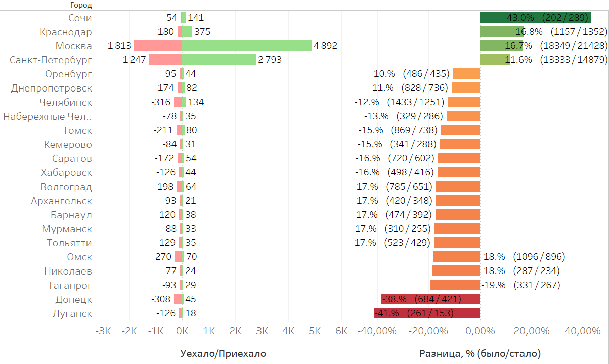Screen dimensions: 609x364
Task: Select the Сочи city row label
Action: (80, 18)
